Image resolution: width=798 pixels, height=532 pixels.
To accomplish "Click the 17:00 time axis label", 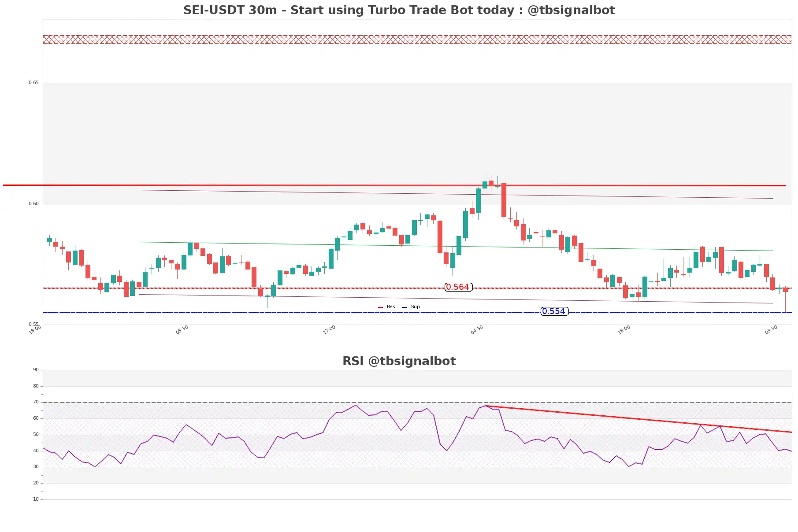I will (x=329, y=330).
